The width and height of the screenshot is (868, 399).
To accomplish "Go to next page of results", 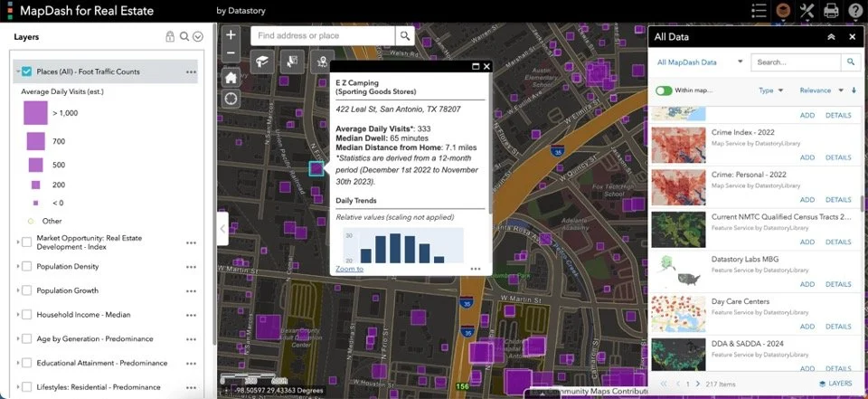I will pos(698,384).
